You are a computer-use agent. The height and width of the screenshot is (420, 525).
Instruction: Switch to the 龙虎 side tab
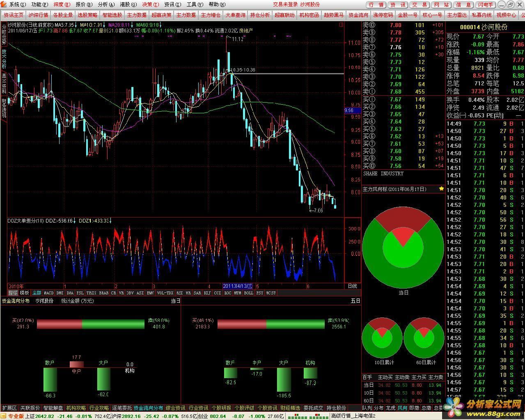coord(390,408)
